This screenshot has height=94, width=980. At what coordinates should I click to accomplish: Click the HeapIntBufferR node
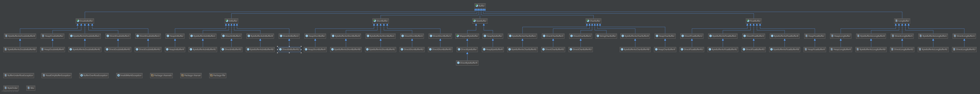click(x=175, y=50)
